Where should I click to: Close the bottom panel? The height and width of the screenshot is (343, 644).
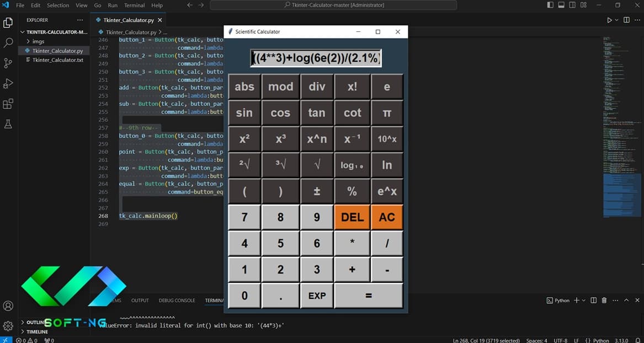point(637,301)
